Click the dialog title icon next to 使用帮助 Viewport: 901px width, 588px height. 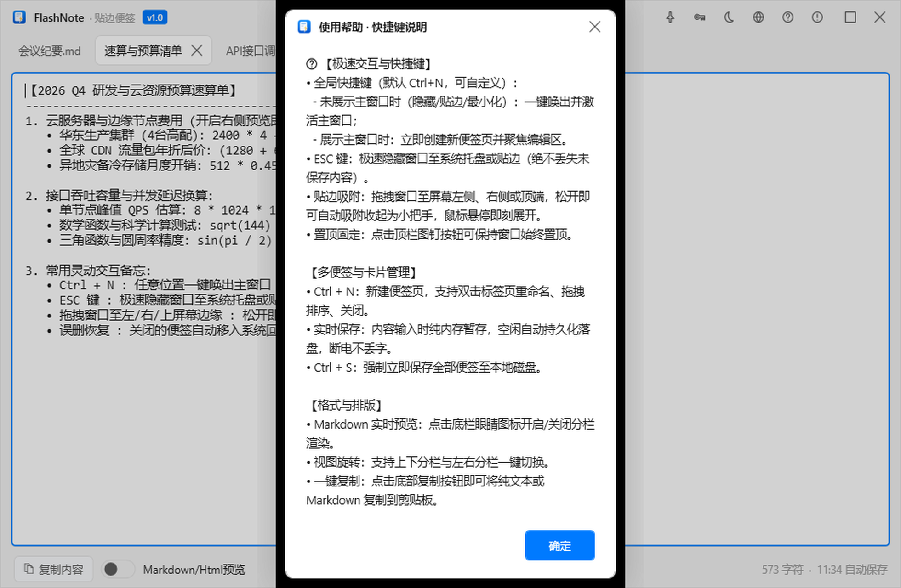click(x=304, y=27)
